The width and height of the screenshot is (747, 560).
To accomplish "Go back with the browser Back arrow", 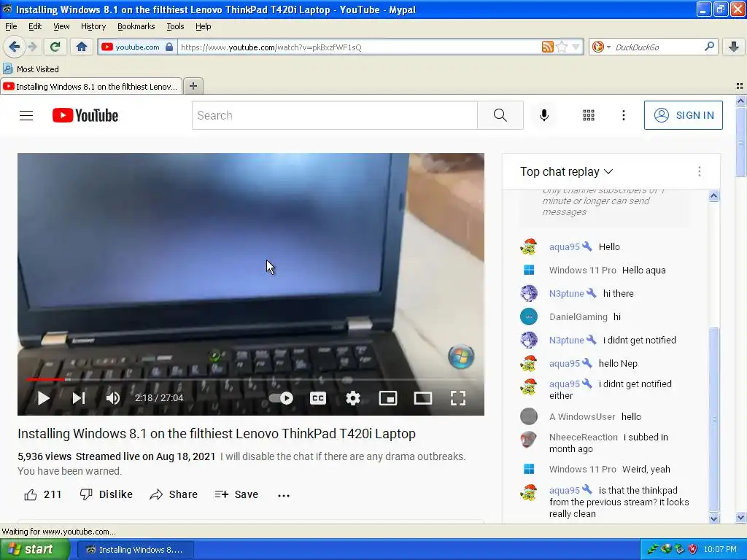I will pos(14,47).
